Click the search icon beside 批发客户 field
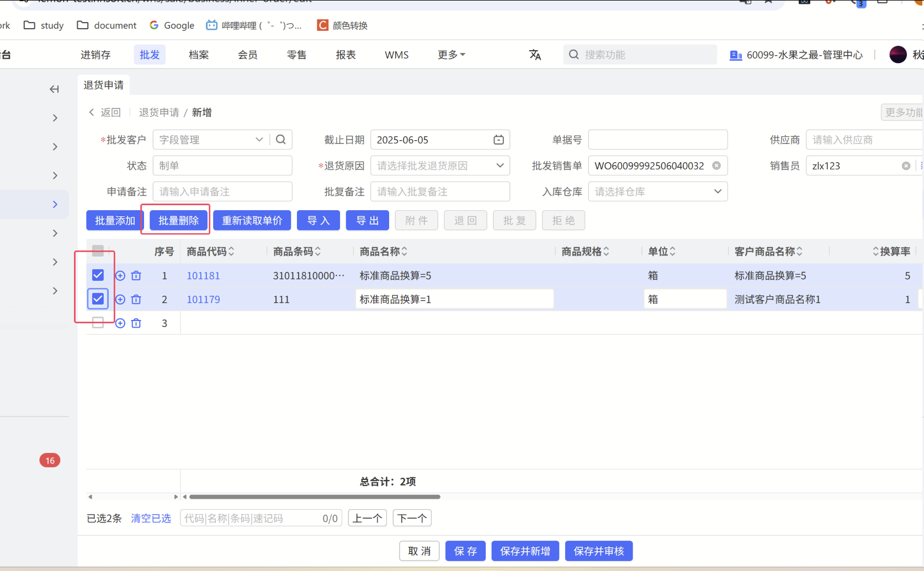This screenshot has width=924, height=571. [x=281, y=140]
